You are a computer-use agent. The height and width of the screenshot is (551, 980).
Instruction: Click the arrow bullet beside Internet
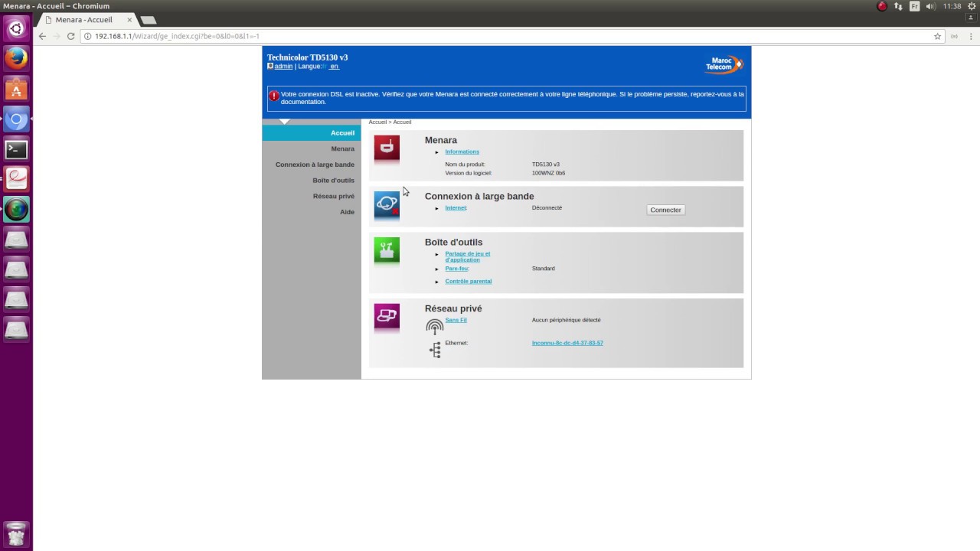point(437,208)
